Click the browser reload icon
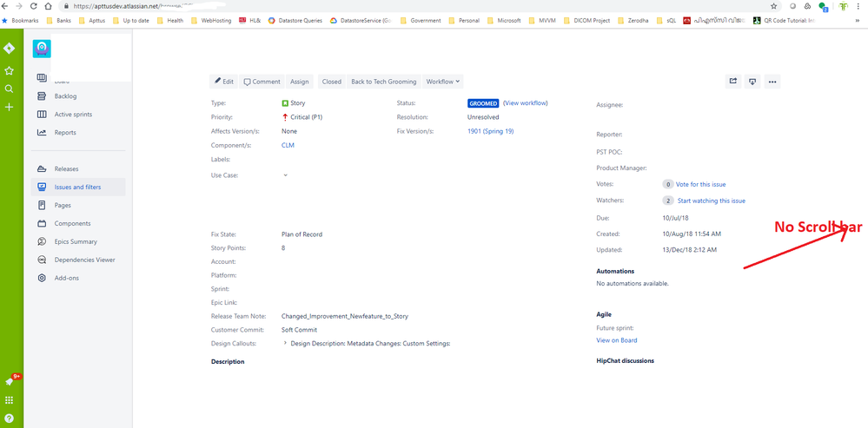The image size is (868, 428). (34, 6)
